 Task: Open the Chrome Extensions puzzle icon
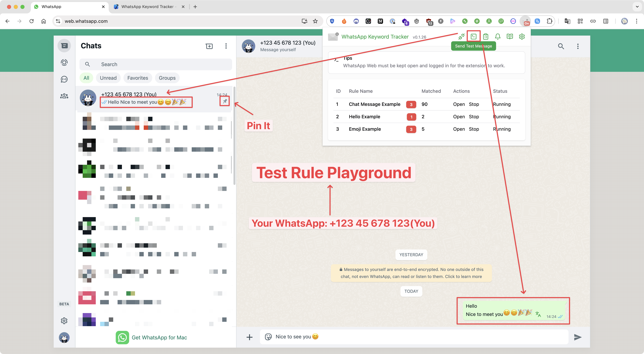pos(549,21)
